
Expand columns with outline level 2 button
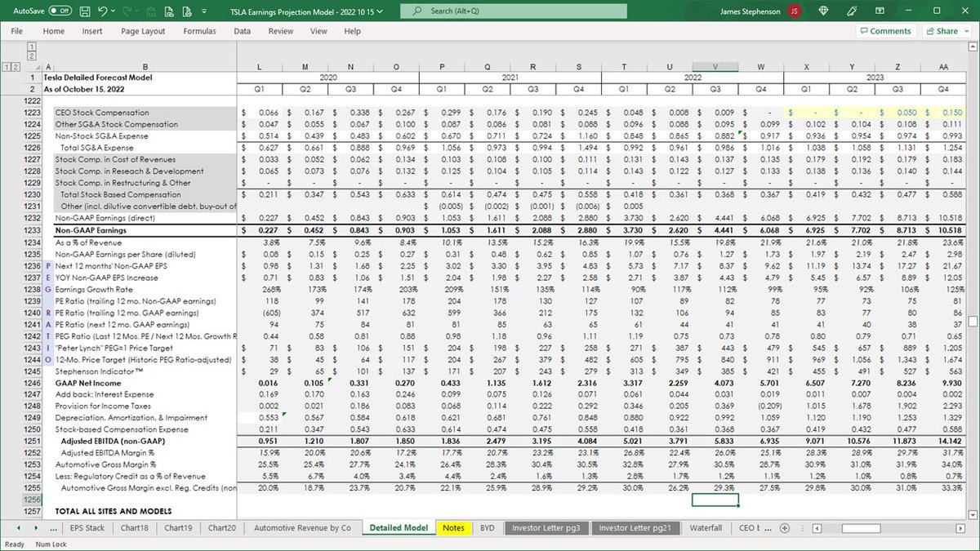[x=32, y=56]
